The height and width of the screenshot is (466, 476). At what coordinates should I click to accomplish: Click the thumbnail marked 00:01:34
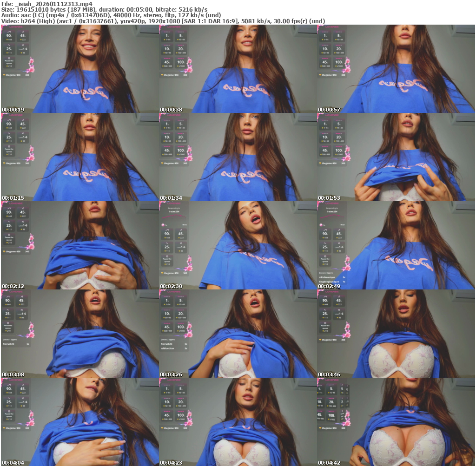coord(238,157)
